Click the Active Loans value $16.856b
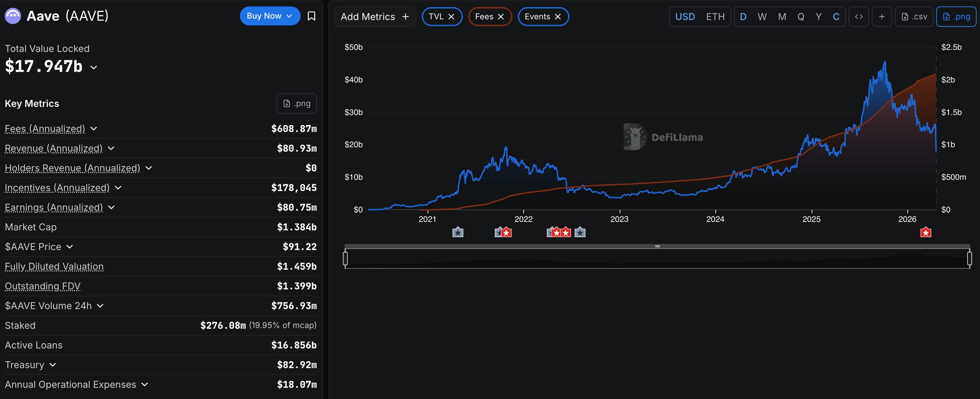 pos(294,345)
